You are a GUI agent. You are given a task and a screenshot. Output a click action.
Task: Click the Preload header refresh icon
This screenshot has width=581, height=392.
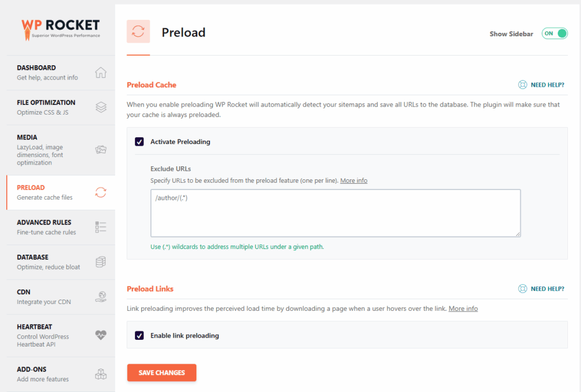tap(138, 32)
